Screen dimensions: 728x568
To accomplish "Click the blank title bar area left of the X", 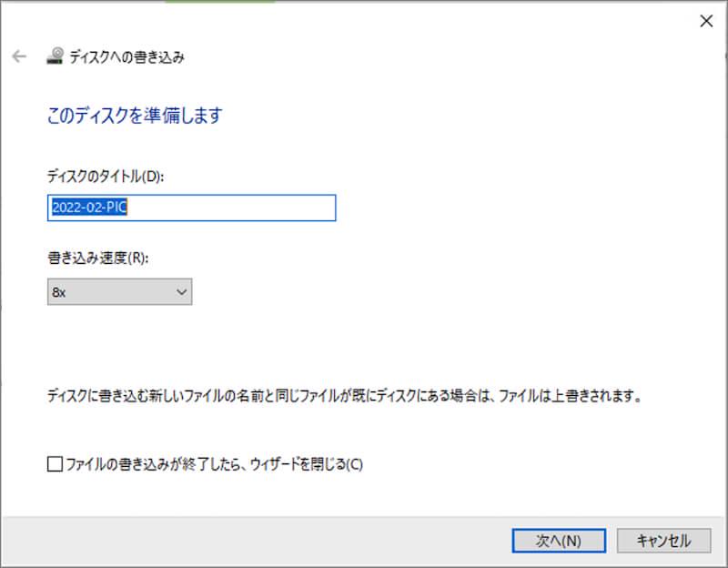I will click(455, 21).
